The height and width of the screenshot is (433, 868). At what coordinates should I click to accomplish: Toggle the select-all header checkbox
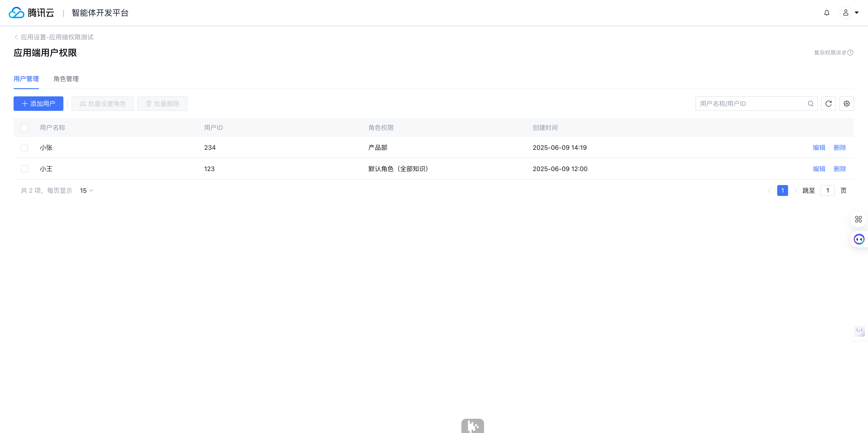pyautogui.click(x=24, y=128)
